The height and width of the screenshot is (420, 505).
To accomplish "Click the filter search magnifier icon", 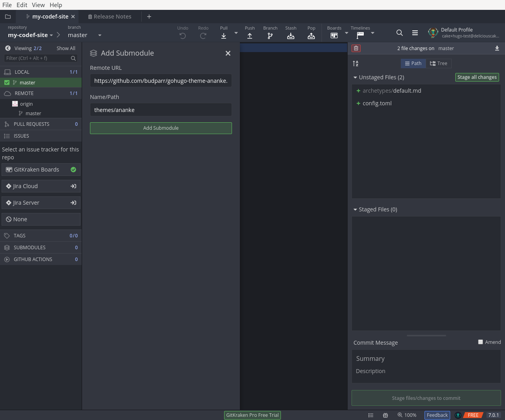I will click(73, 58).
